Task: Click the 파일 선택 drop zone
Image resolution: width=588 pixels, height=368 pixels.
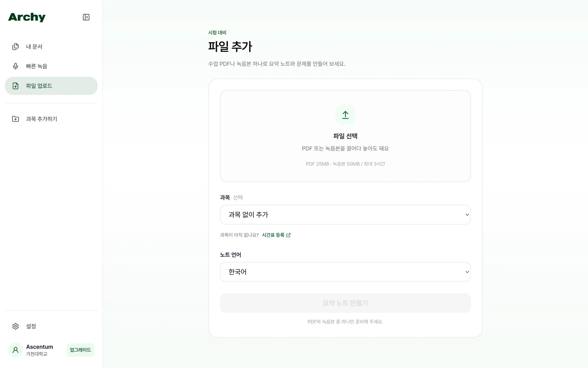Action: click(x=345, y=136)
